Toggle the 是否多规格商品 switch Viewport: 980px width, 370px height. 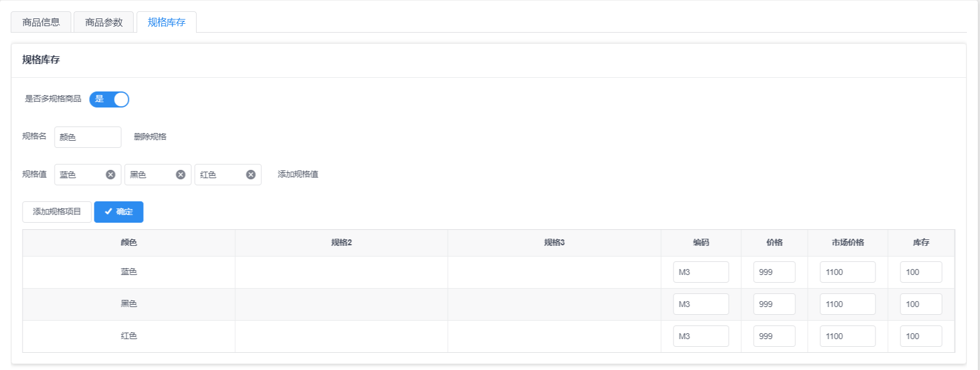109,99
